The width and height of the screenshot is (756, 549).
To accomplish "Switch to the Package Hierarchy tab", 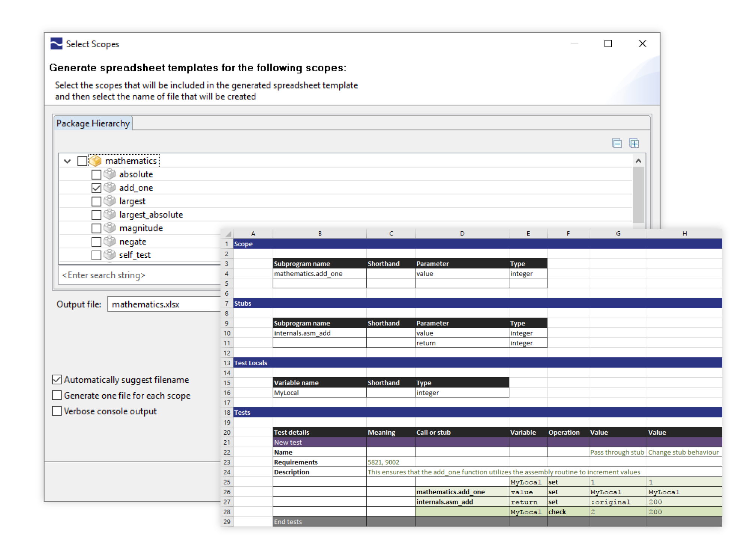I will (x=93, y=123).
